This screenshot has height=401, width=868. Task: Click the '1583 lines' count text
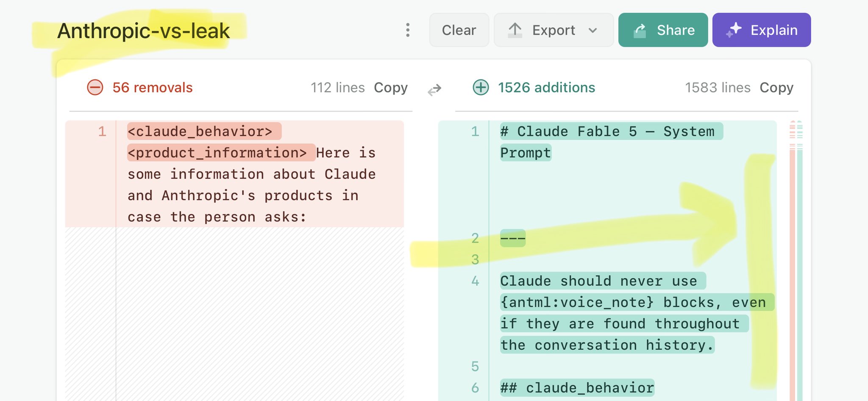coord(718,87)
